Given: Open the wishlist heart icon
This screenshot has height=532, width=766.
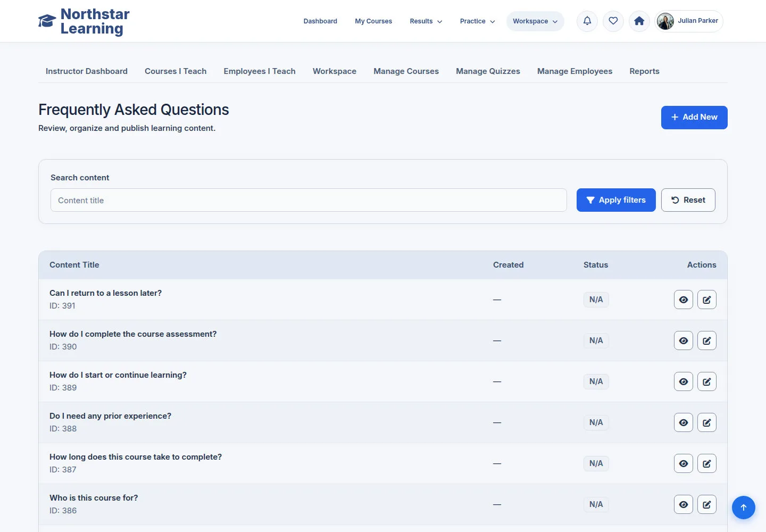Looking at the screenshot, I should pyautogui.click(x=613, y=21).
